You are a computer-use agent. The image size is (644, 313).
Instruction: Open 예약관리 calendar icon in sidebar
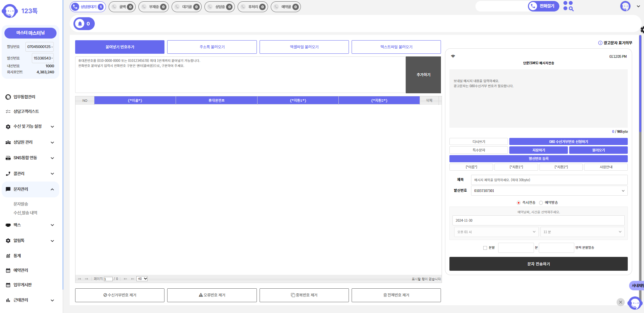[8, 270]
